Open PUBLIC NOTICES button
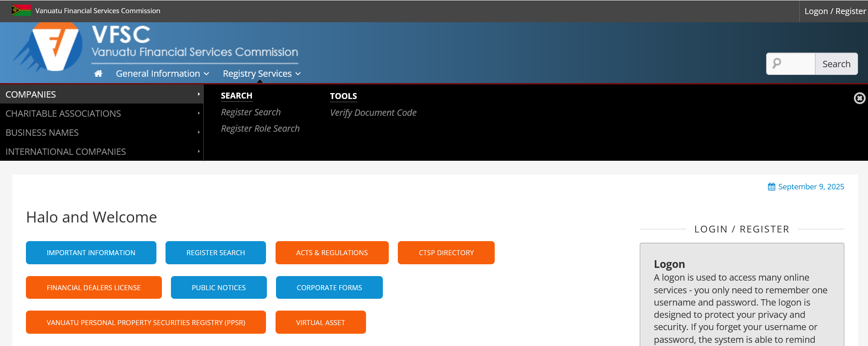Screen dimensions: 868x346 click(219, 287)
